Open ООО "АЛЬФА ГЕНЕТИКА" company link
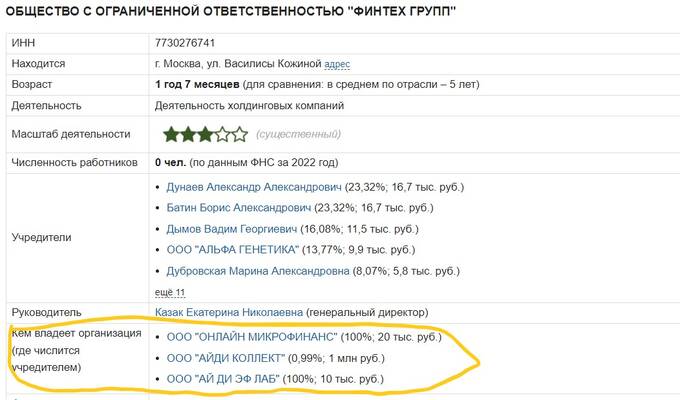This screenshot has width=680, height=400. pyautogui.click(x=233, y=249)
